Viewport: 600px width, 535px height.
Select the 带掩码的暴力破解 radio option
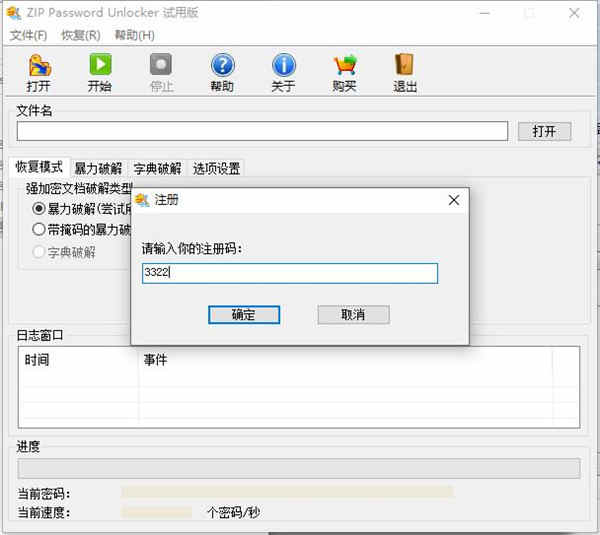point(39,229)
